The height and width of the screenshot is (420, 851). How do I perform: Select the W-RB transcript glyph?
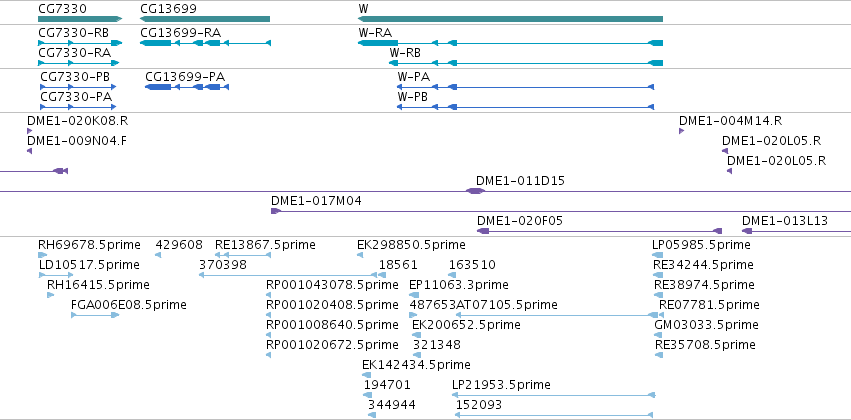(x=526, y=63)
